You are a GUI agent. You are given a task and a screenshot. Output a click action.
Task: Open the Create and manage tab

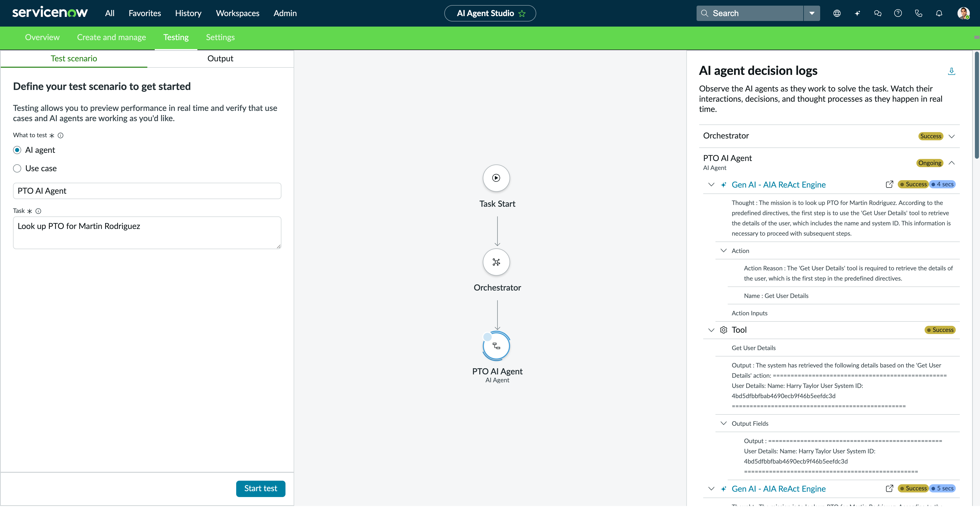(112, 37)
